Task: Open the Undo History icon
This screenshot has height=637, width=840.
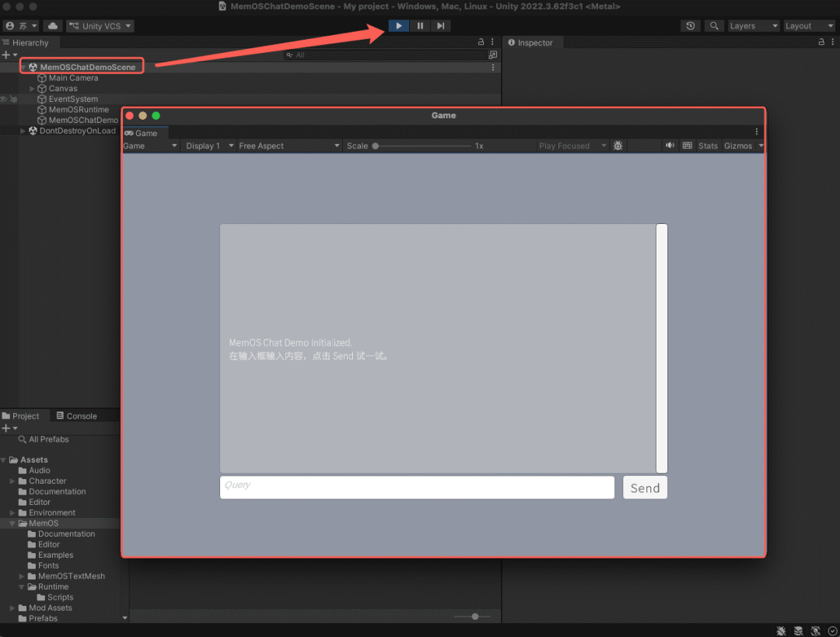Action: 691,26
